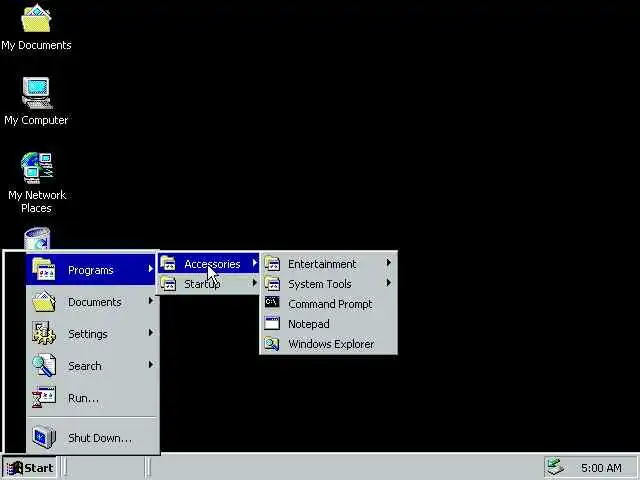The height and width of the screenshot is (480, 640).
Task: Open the Search menu entry
Action: point(92,365)
